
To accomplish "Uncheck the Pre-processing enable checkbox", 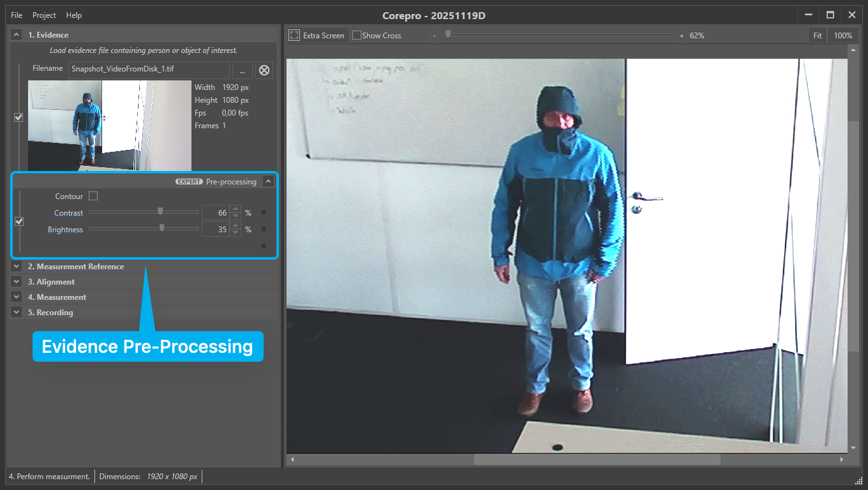I will click(19, 221).
